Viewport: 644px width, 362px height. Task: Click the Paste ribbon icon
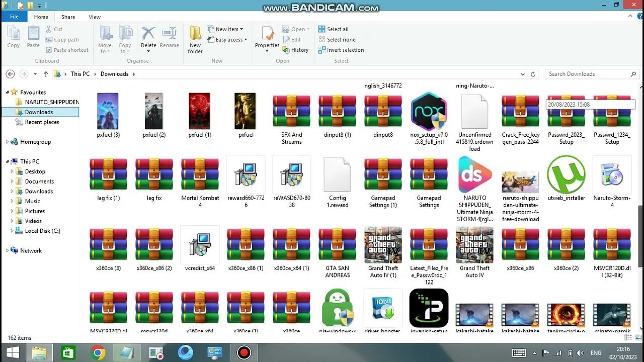click(33, 38)
